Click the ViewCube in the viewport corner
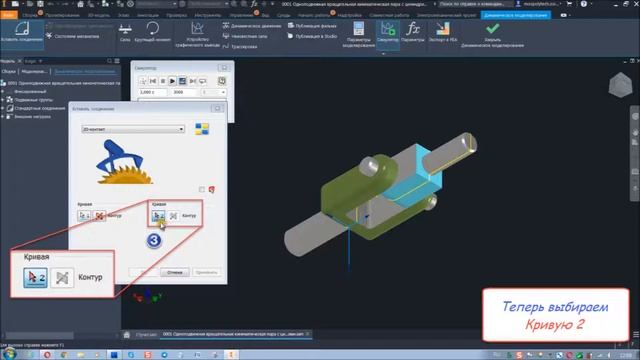640x360 pixels. (620, 85)
